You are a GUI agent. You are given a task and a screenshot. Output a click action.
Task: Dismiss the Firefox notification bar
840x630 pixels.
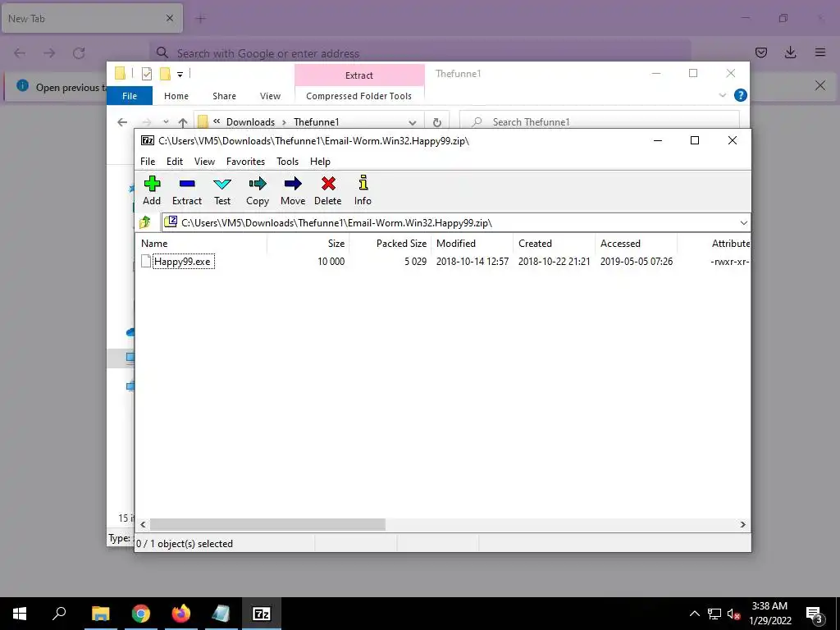(819, 85)
